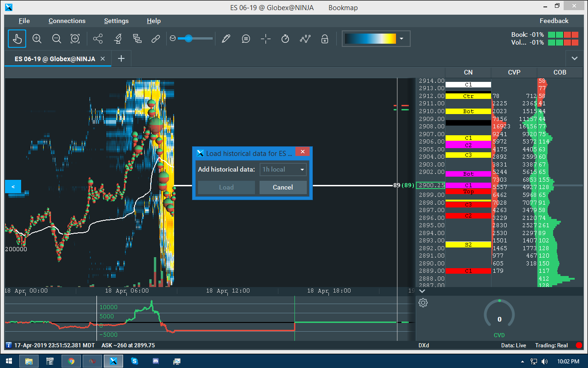Click the highlighted 2900.25 price level

(x=430, y=185)
